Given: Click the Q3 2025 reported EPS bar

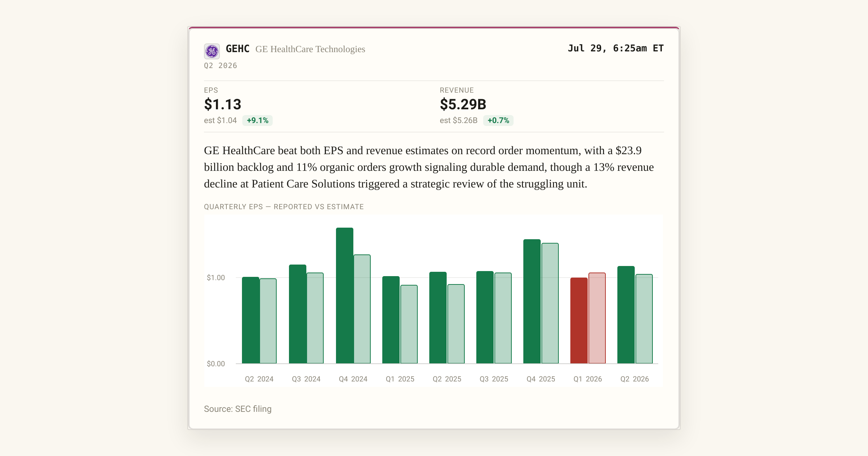Looking at the screenshot, I should 485,317.
